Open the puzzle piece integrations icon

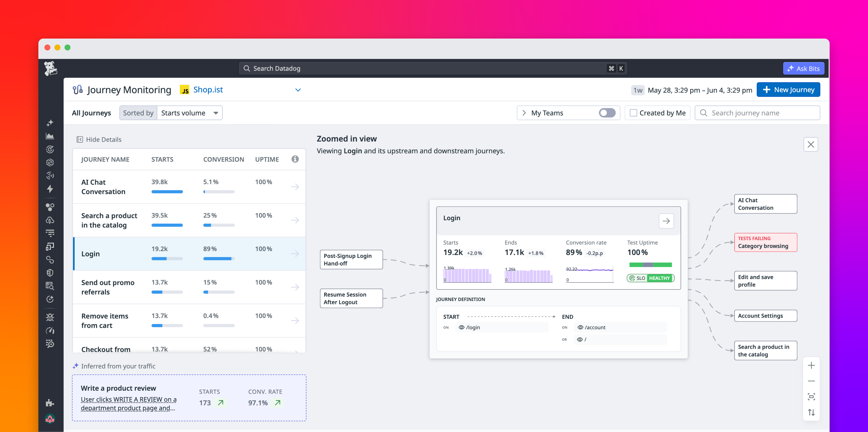coord(50,403)
